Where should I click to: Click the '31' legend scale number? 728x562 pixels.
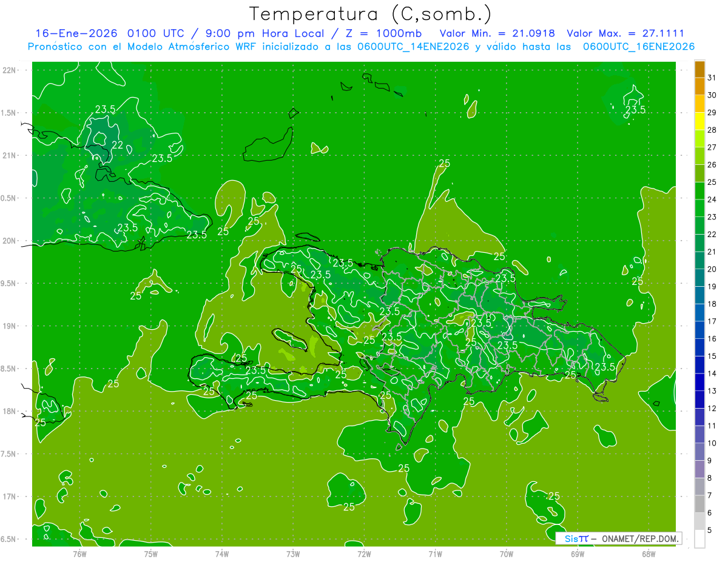point(712,78)
